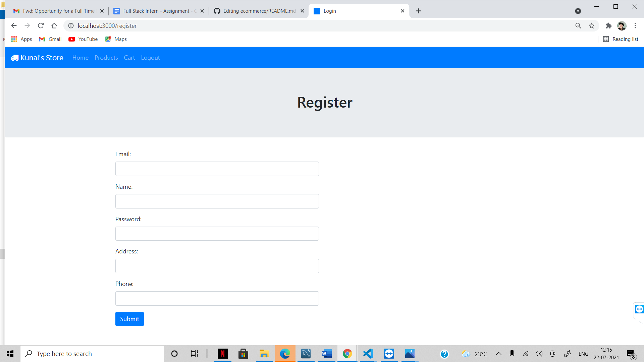644x362 pixels.
Task: Open the Apps grid bookmark
Action: [x=21, y=39]
